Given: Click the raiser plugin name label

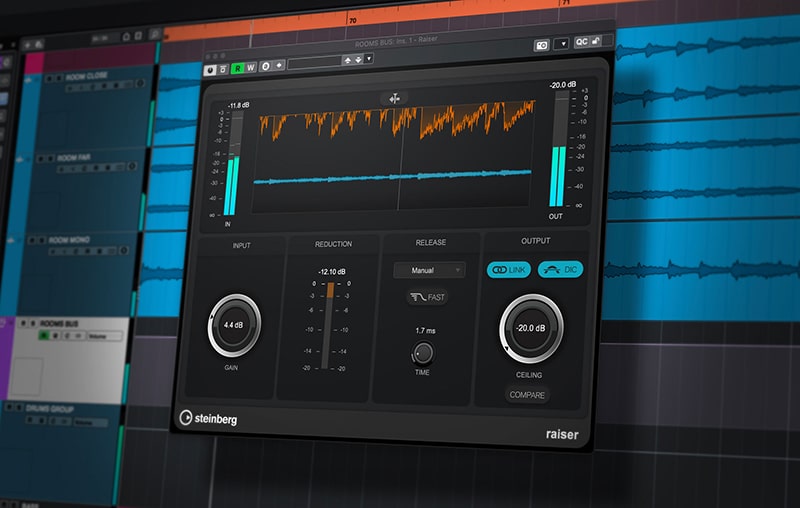Looking at the screenshot, I should (x=562, y=435).
